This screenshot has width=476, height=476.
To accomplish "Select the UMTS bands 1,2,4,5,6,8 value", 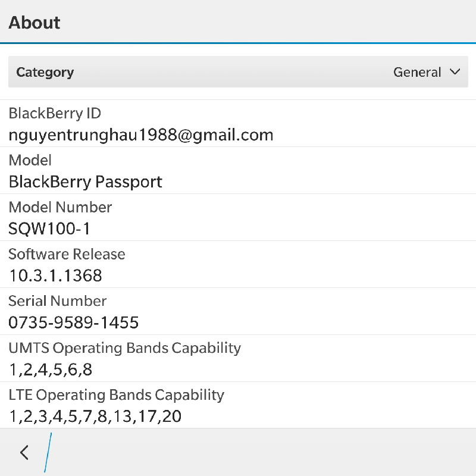I will [51, 369].
